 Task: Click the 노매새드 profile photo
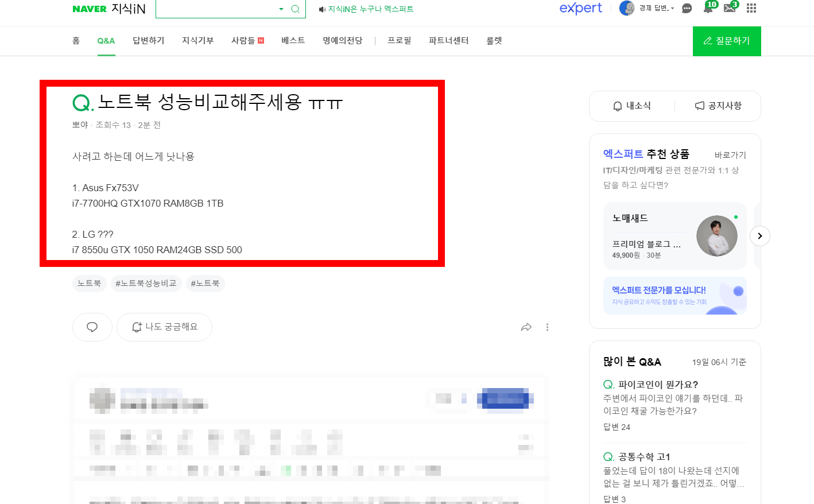pos(717,236)
